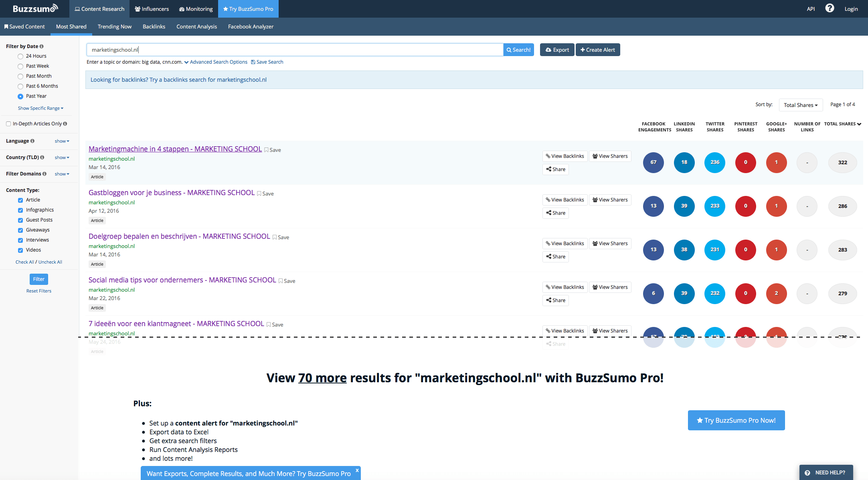868x480 pixels.
Task: Click Google+ shares circle showing 2
Action: click(x=776, y=293)
